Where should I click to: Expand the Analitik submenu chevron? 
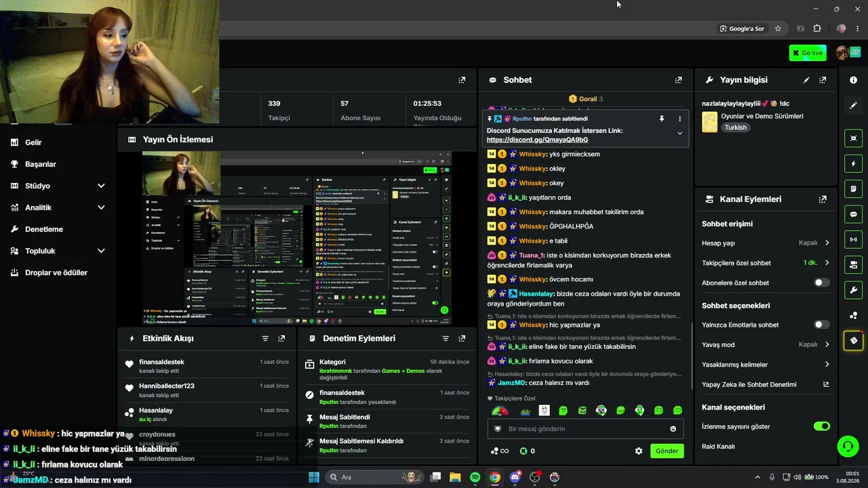(x=101, y=207)
